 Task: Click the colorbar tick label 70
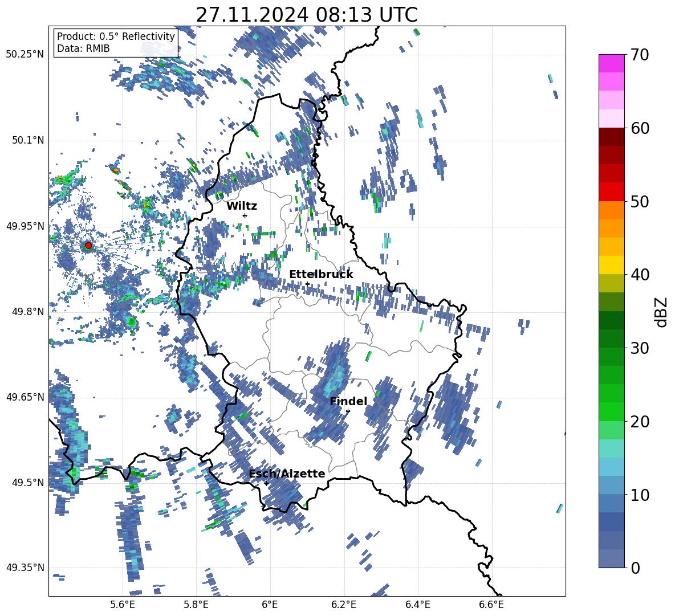(x=640, y=55)
